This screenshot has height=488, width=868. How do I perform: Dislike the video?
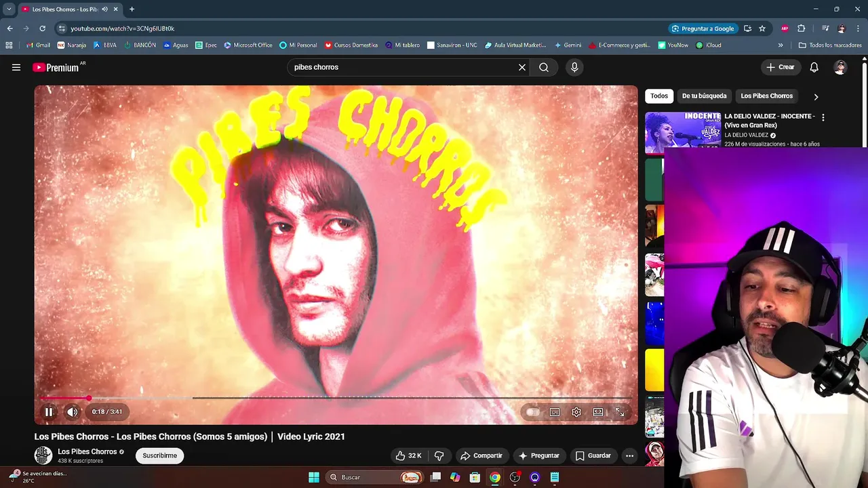tap(439, 455)
